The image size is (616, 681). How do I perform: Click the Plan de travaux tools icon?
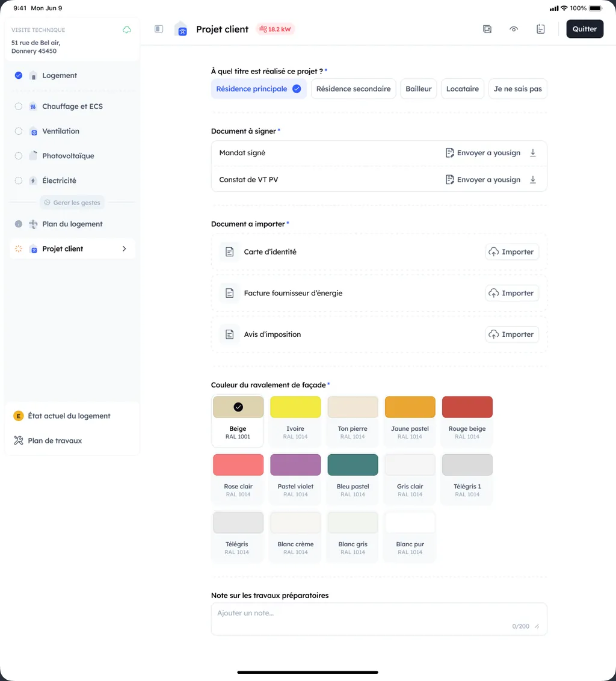click(x=18, y=441)
